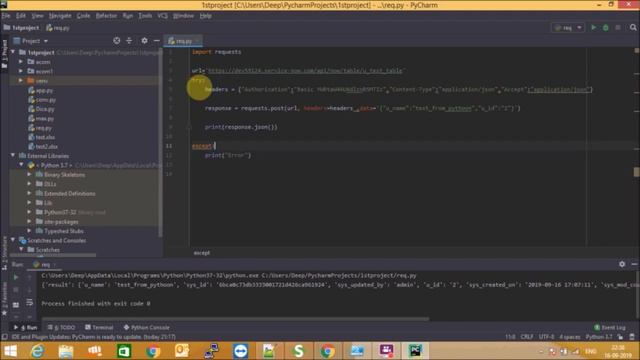
Task: Click the req.py breadcrumb in navigation bar
Action: point(58,28)
